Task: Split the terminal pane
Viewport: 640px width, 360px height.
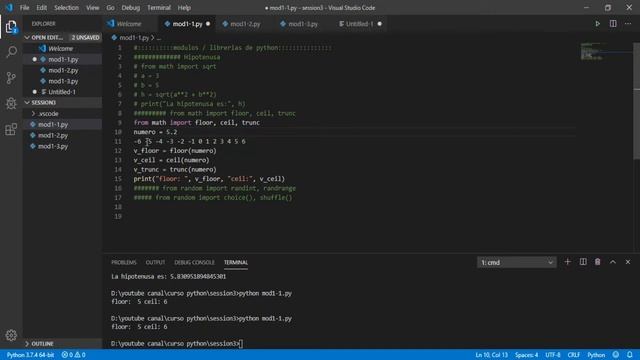Action: (x=583, y=262)
